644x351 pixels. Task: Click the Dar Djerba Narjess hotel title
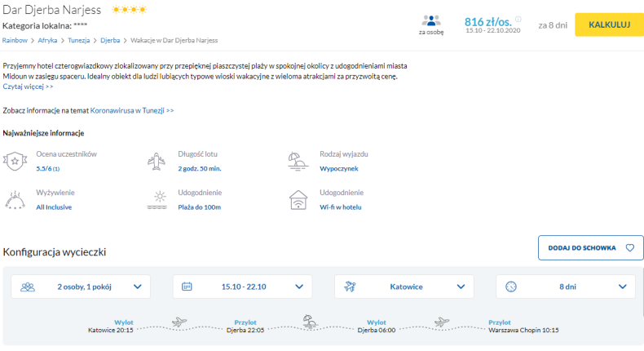point(51,10)
